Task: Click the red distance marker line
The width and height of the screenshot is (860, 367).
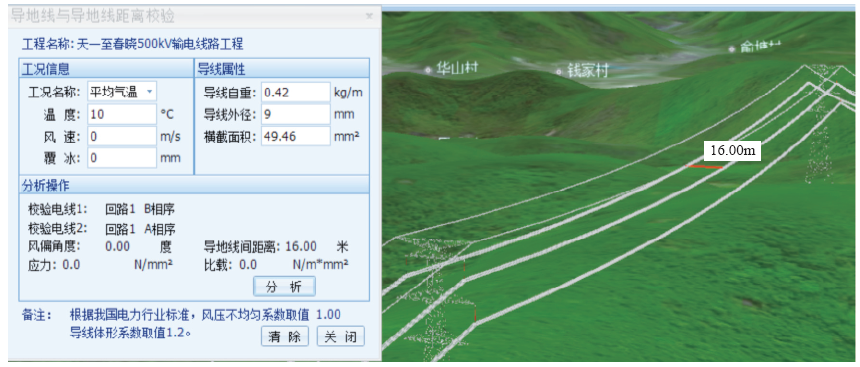Action: pyautogui.click(x=704, y=166)
